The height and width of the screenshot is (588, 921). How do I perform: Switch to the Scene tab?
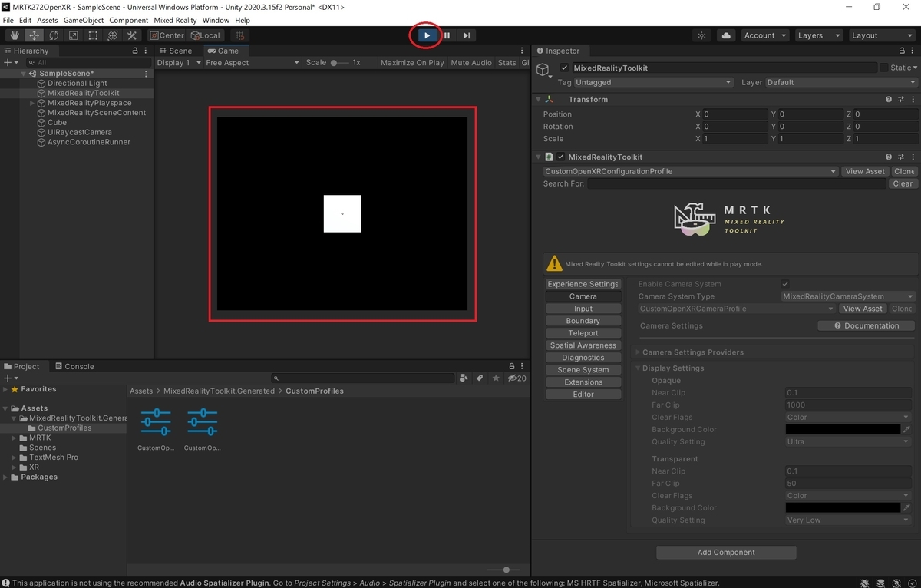point(176,51)
